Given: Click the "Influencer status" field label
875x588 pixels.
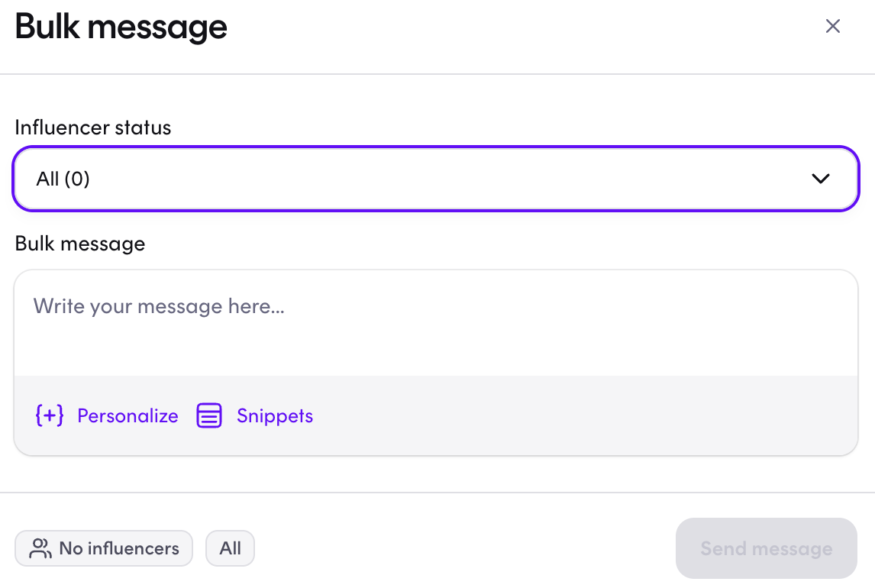Looking at the screenshot, I should click(92, 128).
